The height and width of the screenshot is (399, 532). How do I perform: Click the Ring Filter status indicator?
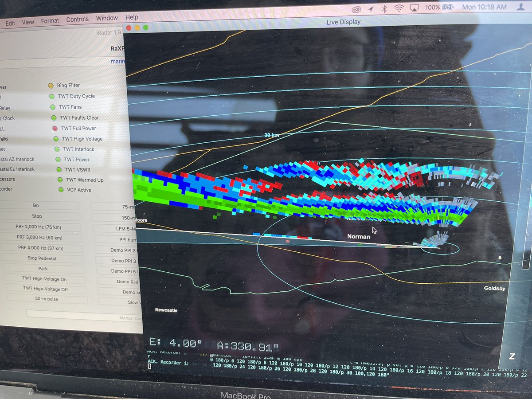coord(51,86)
